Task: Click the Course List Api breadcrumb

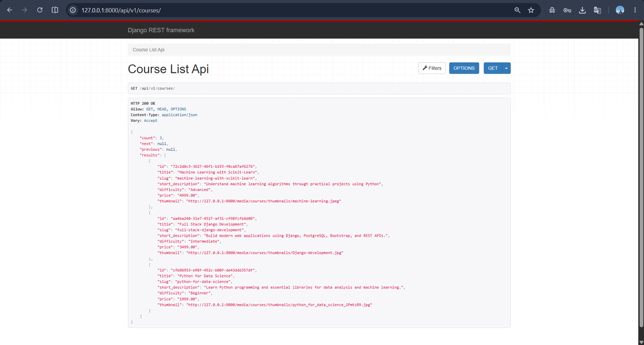Action: point(149,50)
